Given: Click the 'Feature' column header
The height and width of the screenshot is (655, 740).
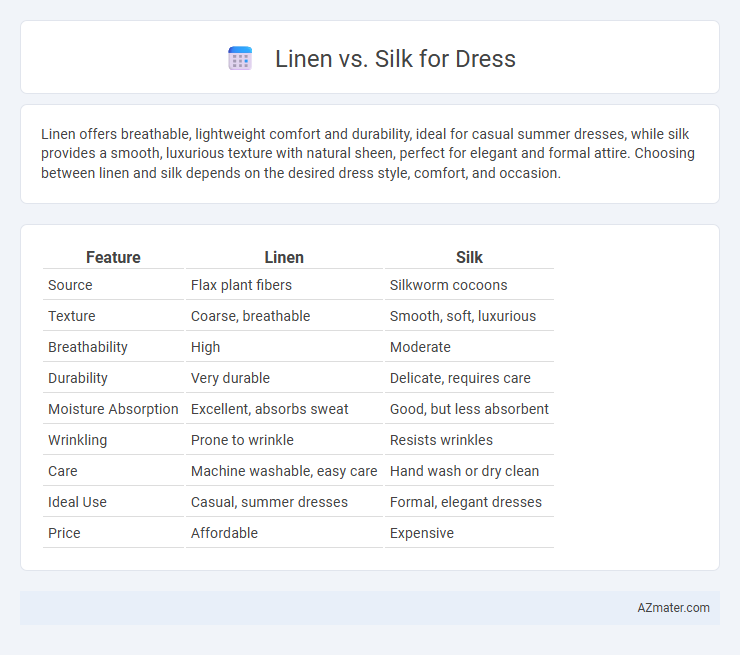Looking at the screenshot, I should 113,257.
